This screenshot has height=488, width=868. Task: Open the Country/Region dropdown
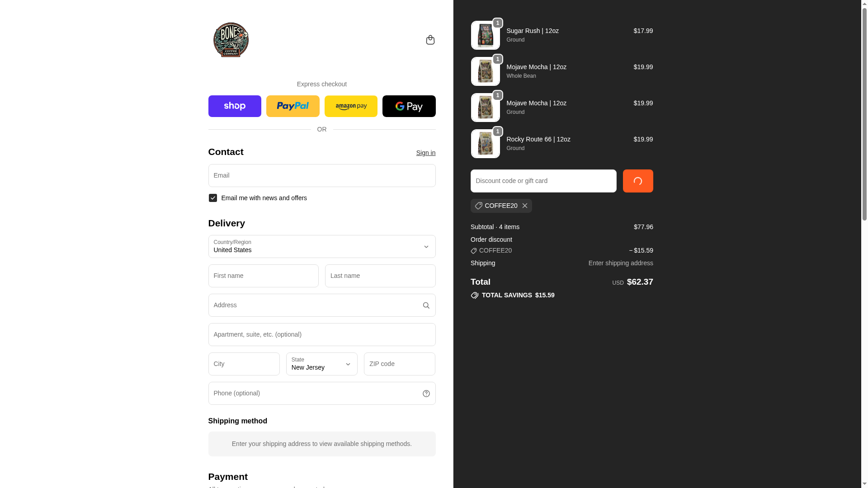(322, 247)
